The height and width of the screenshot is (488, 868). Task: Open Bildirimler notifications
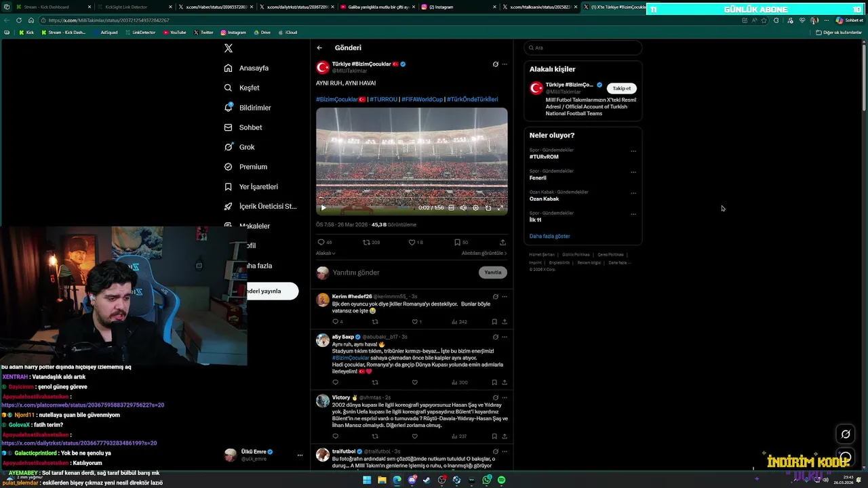[x=248, y=108]
